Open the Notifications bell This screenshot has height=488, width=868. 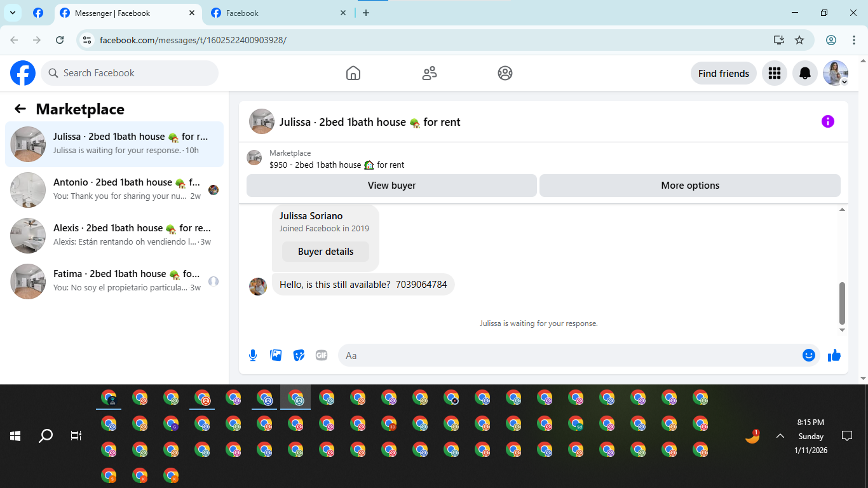[x=805, y=73]
